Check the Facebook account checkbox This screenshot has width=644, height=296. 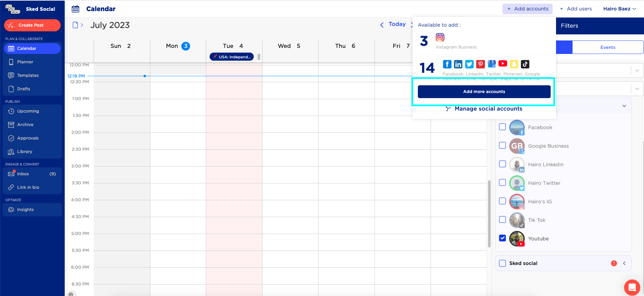coord(502,127)
